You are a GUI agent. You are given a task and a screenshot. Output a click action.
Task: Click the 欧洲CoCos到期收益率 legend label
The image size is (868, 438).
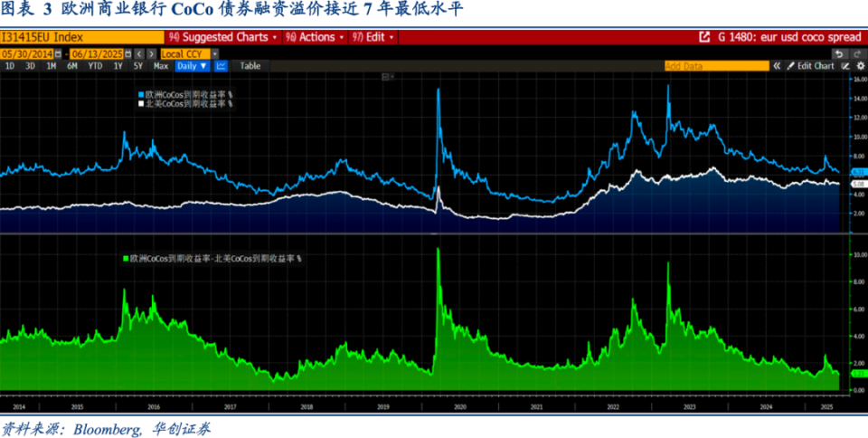point(189,95)
